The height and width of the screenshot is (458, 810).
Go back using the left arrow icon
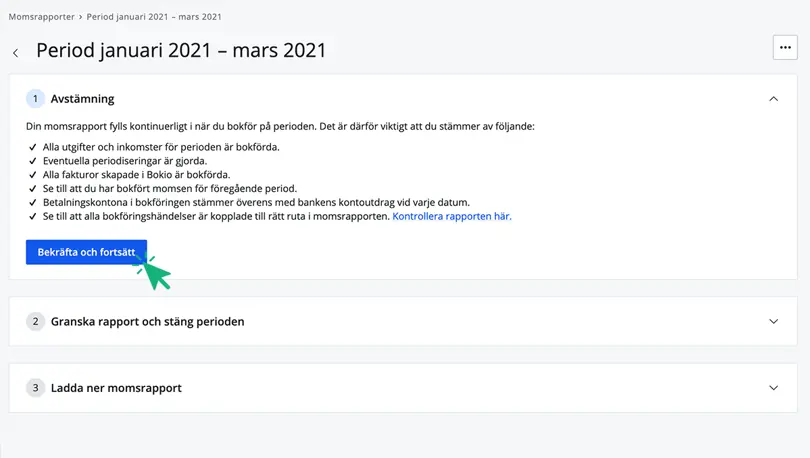coord(15,53)
